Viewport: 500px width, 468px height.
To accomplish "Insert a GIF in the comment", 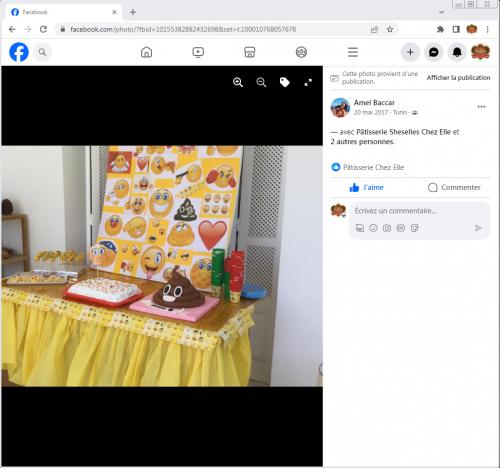I will pos(401,228).
